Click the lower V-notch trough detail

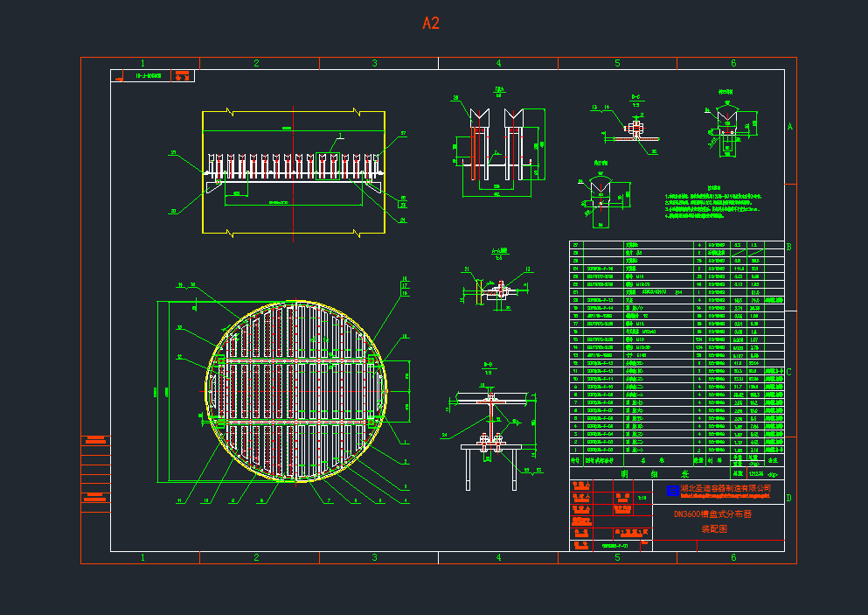coord(602,192)
